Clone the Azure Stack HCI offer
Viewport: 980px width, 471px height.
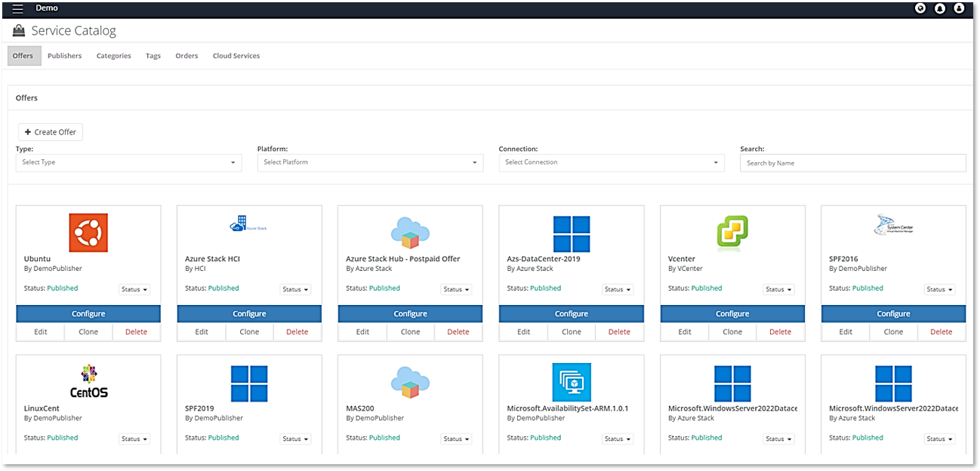[249, 332]
